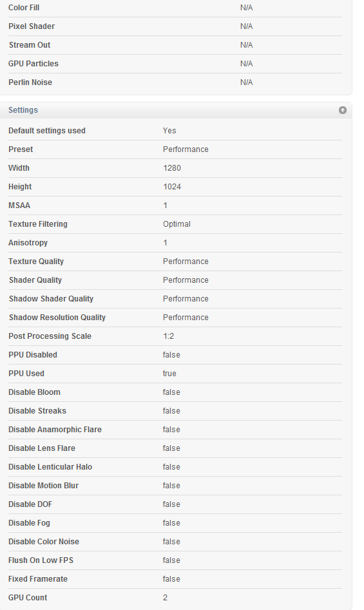Select the Color Fill label
Screen dimensions: 364x610
tap(24, 8)
